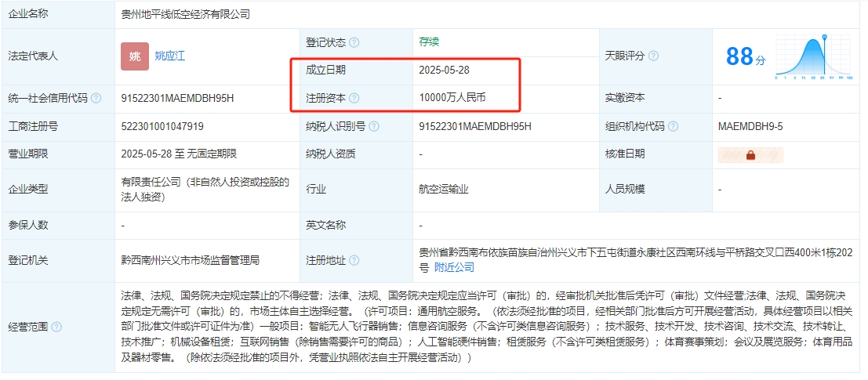Click help icon beside 统一社会信用代码
868x380 pixels.
[96, 99]
